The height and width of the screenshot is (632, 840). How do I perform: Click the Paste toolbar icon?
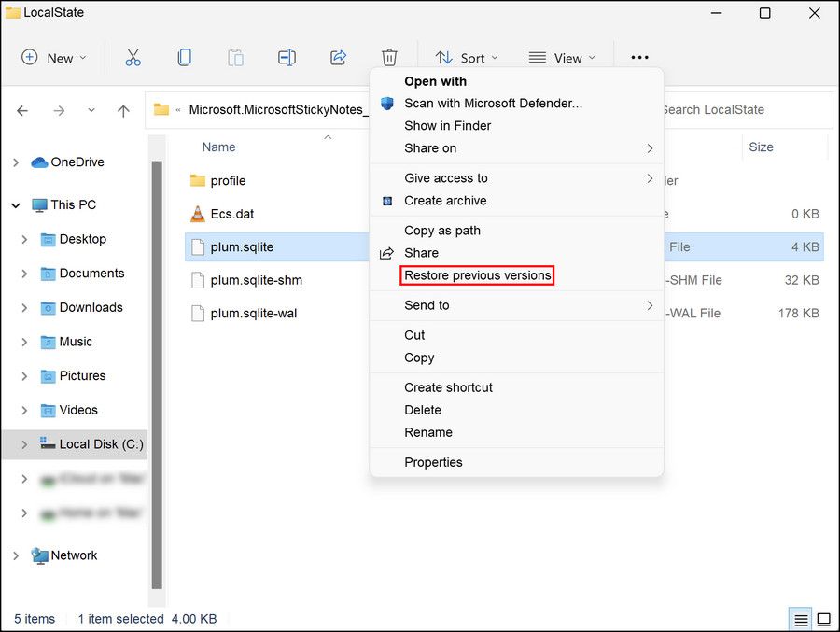click(x=236, y=57)
